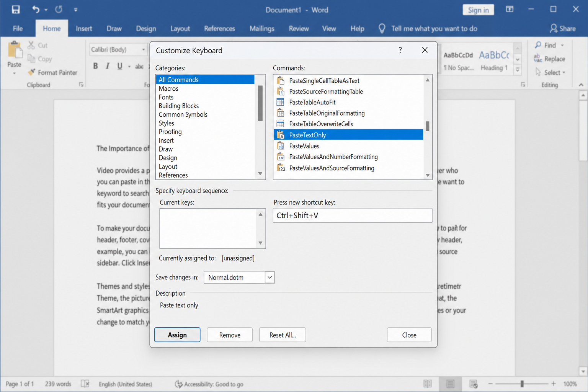
Task: Click the Find magnifier icon
Action: click(538, 45)
